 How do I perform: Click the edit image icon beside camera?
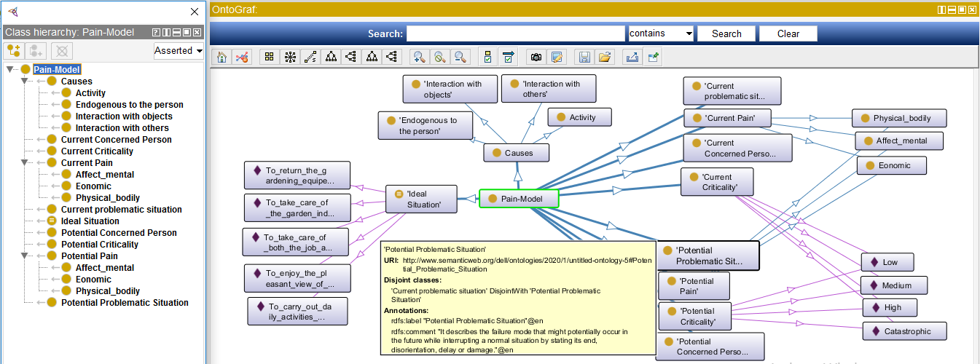(557, 57)
